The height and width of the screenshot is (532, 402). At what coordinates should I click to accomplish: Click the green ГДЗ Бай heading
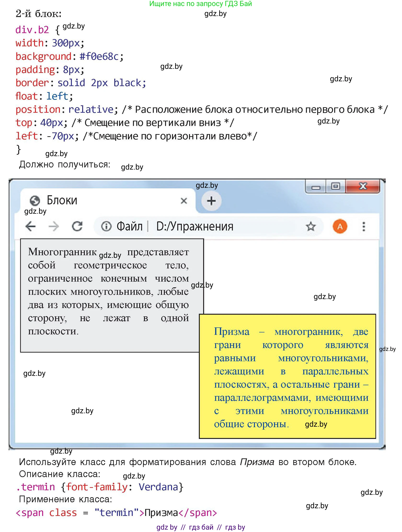click(201, 4)
